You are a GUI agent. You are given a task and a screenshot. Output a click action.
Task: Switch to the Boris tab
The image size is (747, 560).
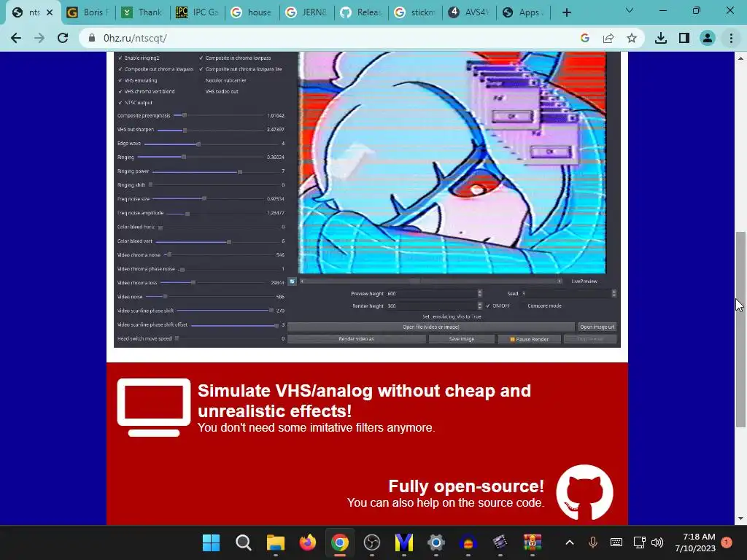coord(88,12)
